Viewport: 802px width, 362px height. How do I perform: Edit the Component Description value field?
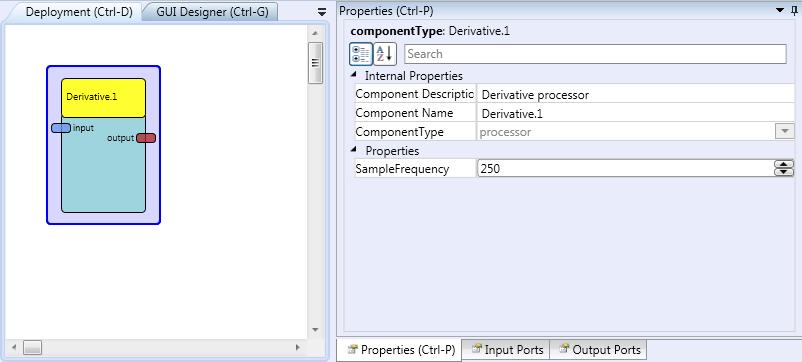click(636, 95)
